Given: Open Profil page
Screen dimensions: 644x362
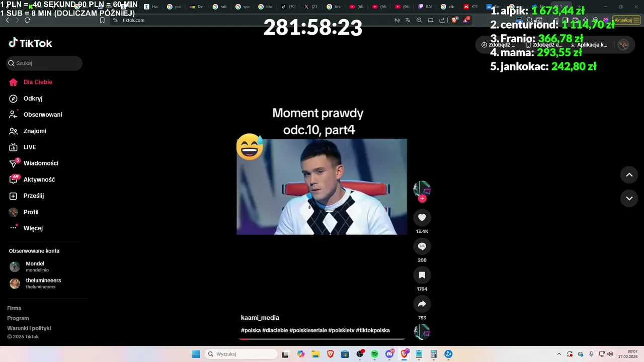Looking at the screenshot, I should pos(24,212).
